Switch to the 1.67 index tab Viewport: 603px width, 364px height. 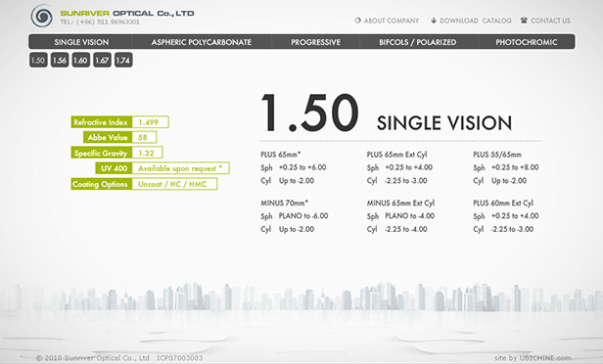pyautogui.click(x=102, y=60)
